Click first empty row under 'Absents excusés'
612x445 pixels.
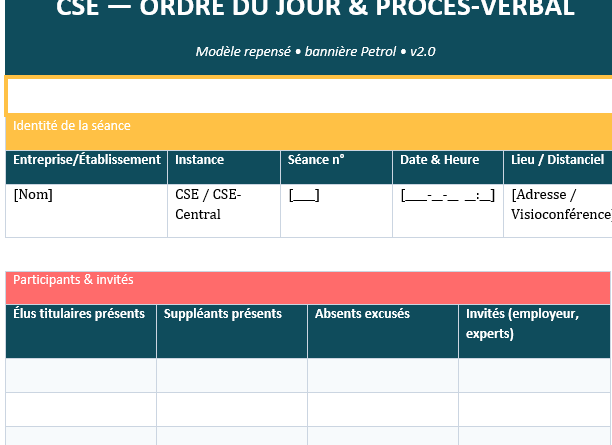click(x=383, y=375)
